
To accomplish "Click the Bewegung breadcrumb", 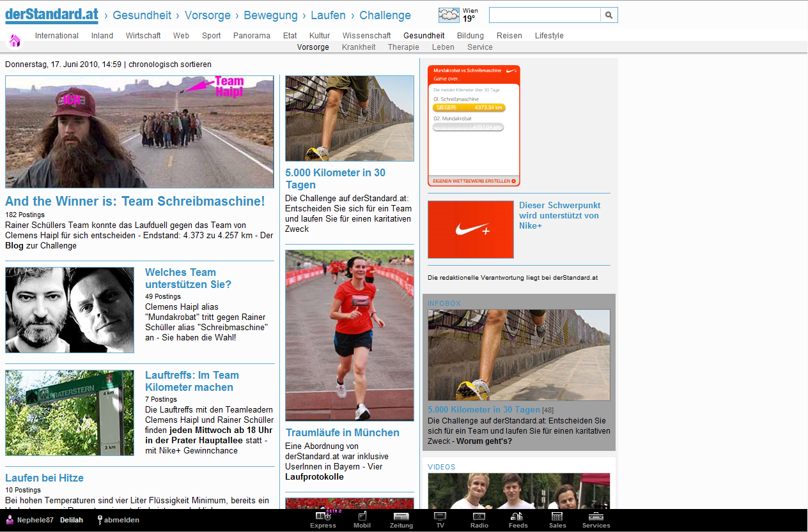I will (x=271, y=15).
